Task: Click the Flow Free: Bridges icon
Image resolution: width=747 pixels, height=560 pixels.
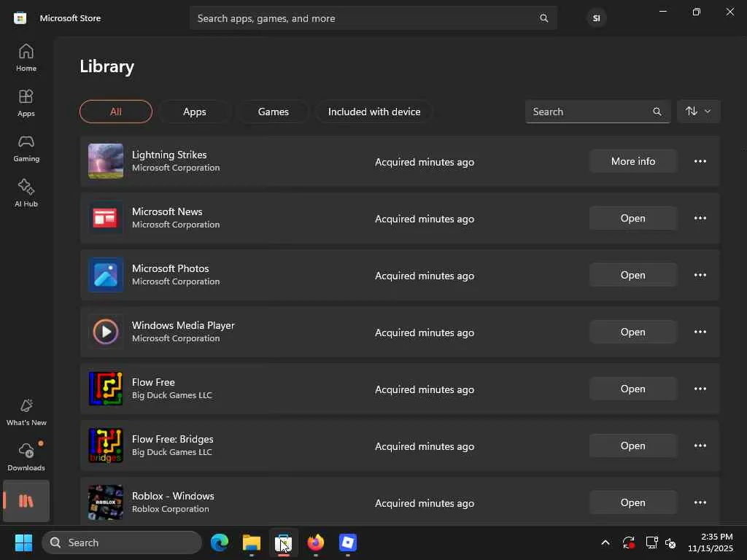Action: click(106, 446)
